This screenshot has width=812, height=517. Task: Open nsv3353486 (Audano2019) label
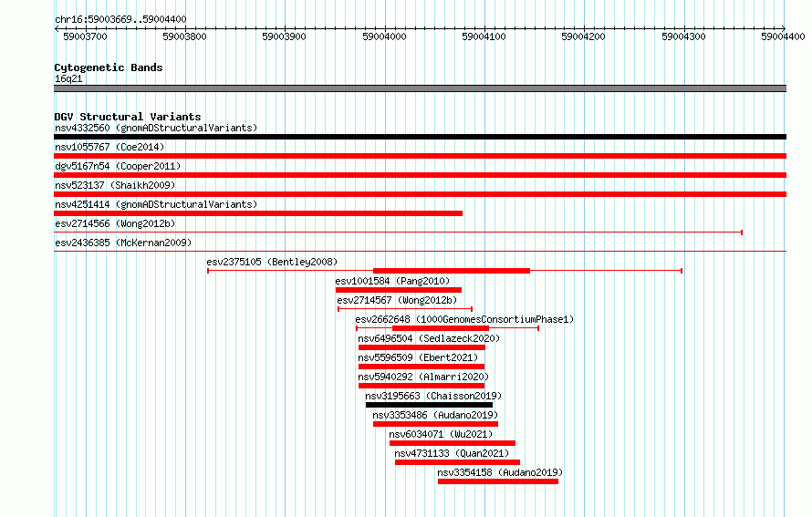pos(435,415)
